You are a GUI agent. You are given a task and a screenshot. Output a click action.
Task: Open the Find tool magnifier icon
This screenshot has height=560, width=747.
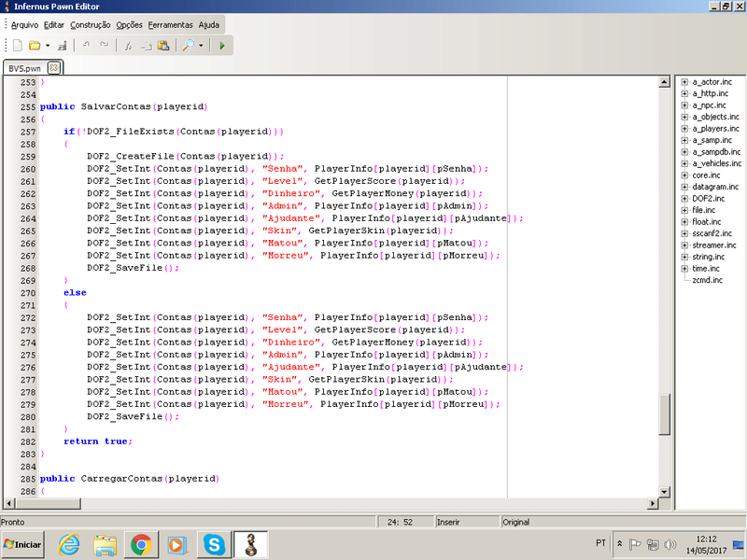pos(189,46)
